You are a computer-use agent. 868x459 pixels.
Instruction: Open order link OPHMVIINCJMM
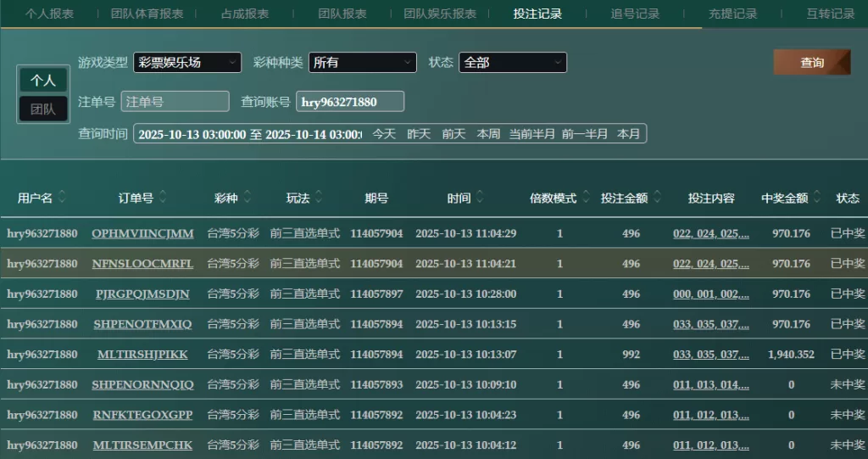coord(142,234)
